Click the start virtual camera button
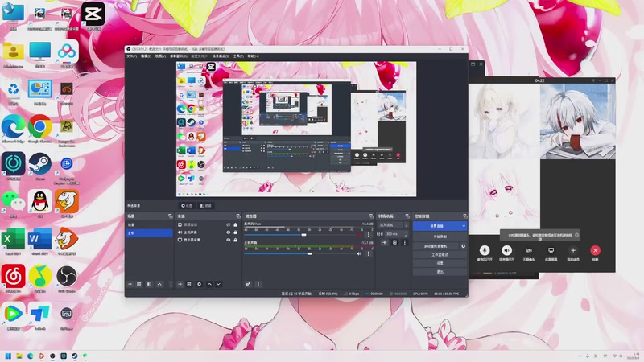 pyautogui.click(x=436, y=246)
